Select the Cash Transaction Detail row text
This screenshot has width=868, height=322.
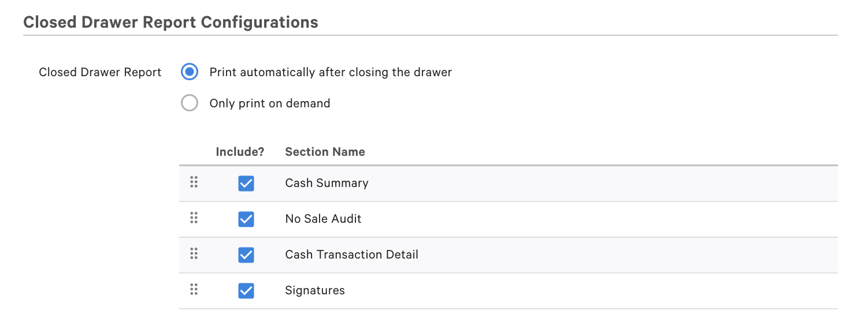click(351, 254)
